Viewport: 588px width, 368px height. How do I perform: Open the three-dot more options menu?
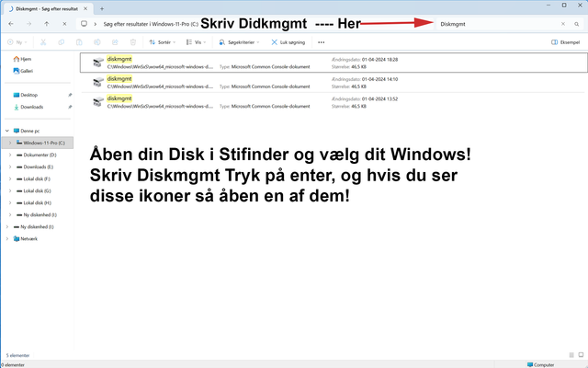tap(321, 42)
